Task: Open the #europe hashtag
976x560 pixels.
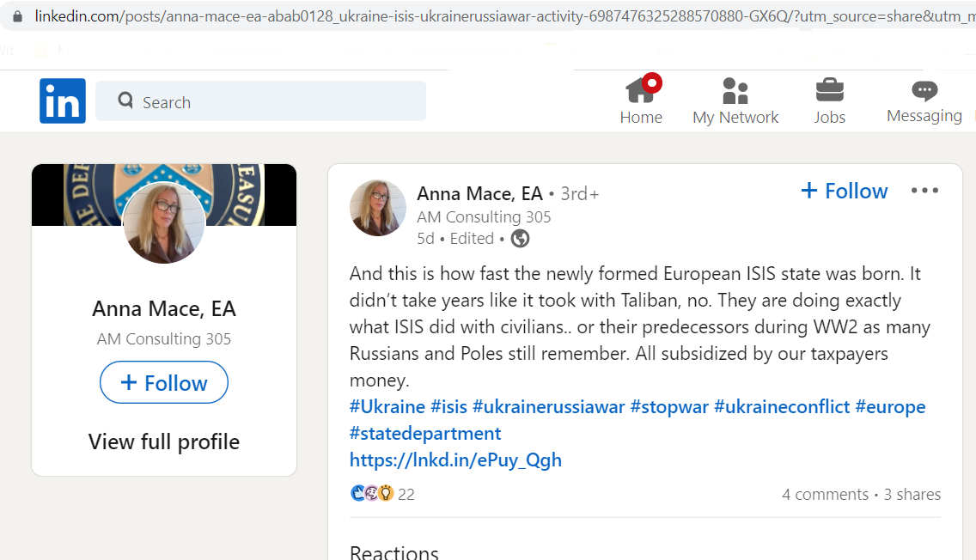Action: coord(890,406)
